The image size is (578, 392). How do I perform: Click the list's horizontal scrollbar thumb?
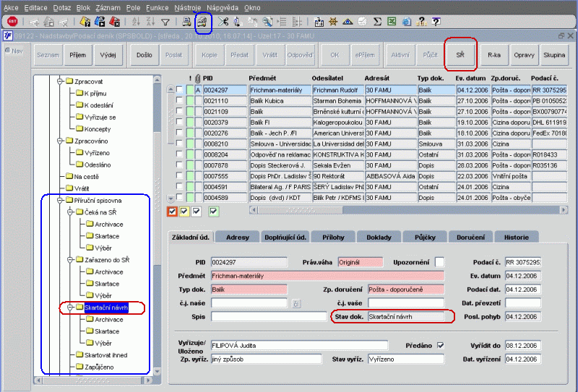(300, 210)
